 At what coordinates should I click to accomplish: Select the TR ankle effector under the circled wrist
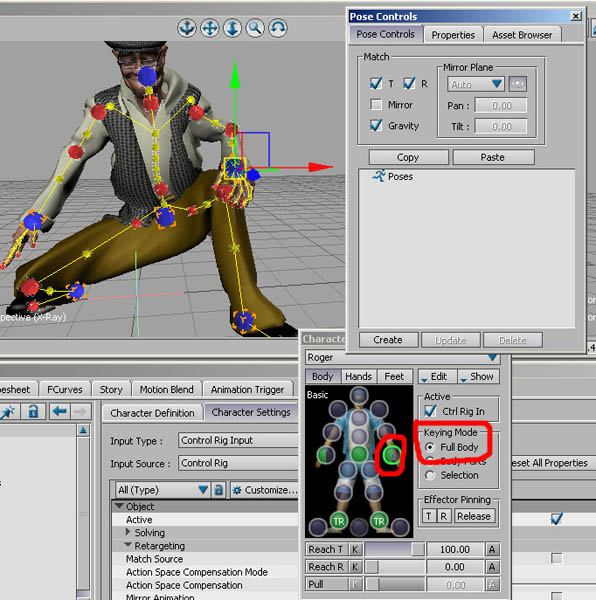coord(379,521)
